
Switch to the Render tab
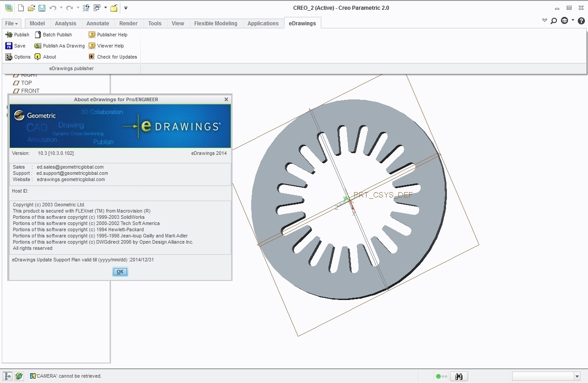tap(129, 24)
